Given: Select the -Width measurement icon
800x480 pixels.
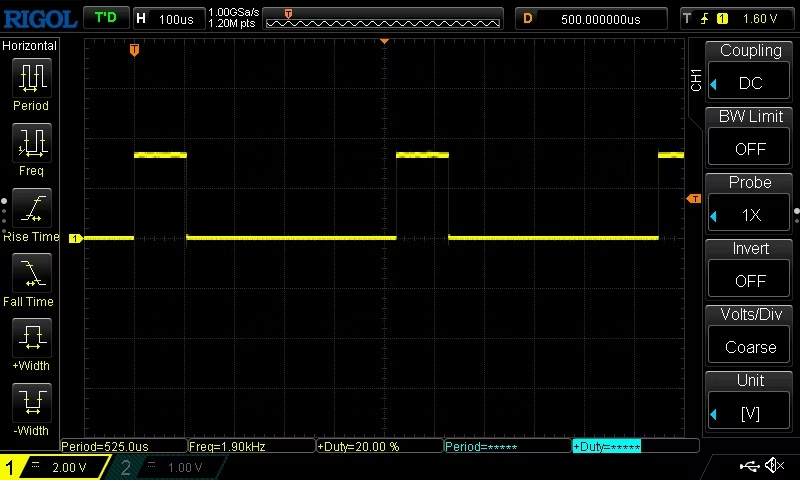Looking at the screenshot, I should tap(32, 402).
